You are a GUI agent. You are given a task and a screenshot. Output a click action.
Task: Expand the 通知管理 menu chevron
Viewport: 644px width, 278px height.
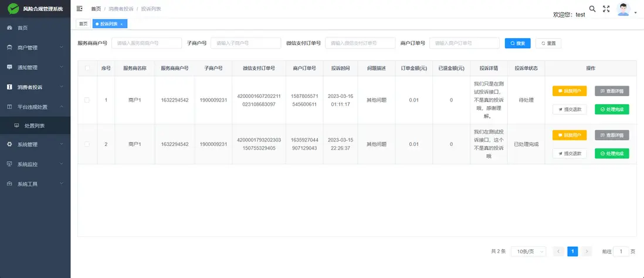point(61,67)
